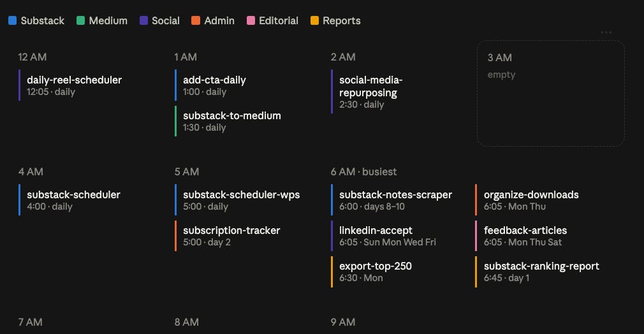Click the '6:05 · Sun Mon Wed Fri' schedule
The height and width of the screenshot is (334, 644).
pyautogui.click(x=388, y=242)
